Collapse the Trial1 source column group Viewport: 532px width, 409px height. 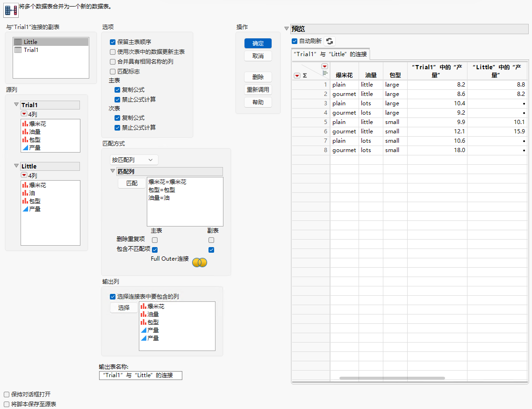click(16, 105)
